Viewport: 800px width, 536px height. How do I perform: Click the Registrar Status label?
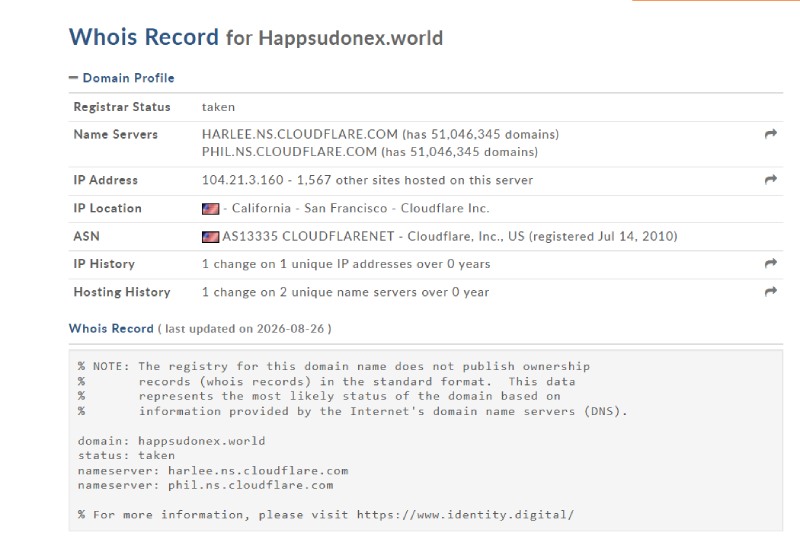pyautogui.click(x=122, y=107)
